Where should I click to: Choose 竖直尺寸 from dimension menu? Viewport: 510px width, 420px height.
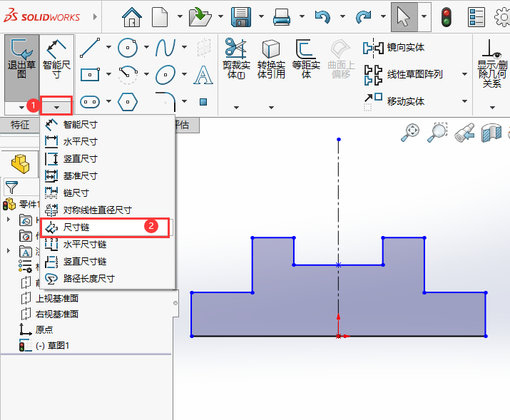pyautogui.click(x=107, y=158)
